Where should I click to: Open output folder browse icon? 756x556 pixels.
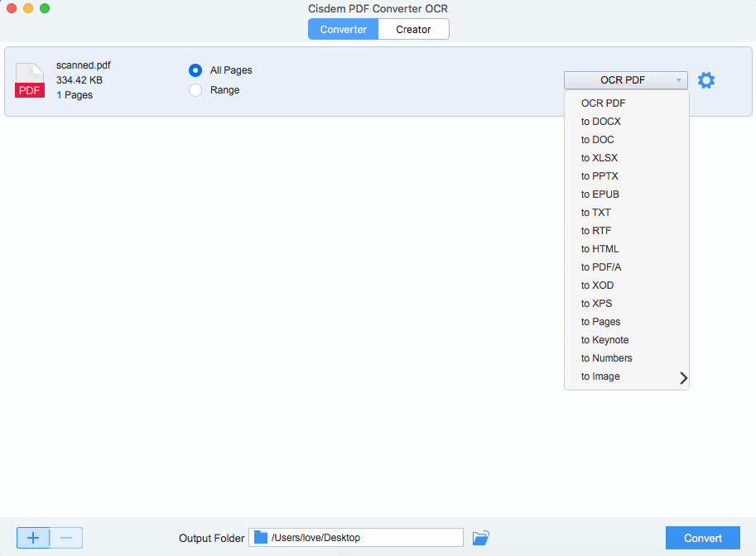point(481,538)
